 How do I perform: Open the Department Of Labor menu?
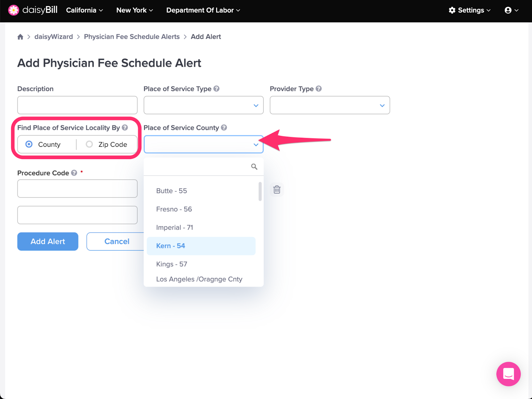point(203,10)
